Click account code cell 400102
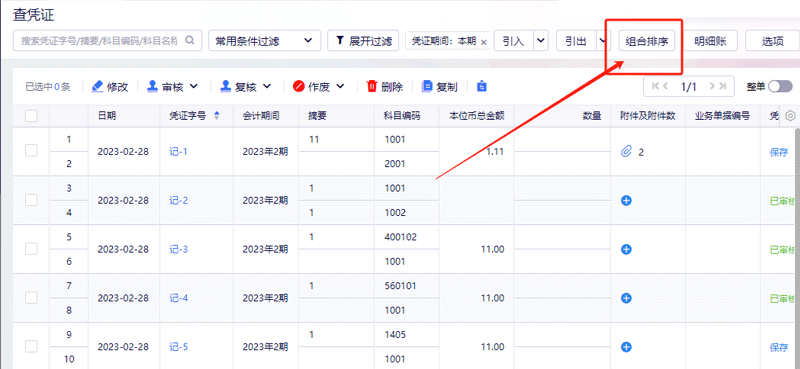The image size is (800, 369). pyautogui.click(x=401, y=237)
